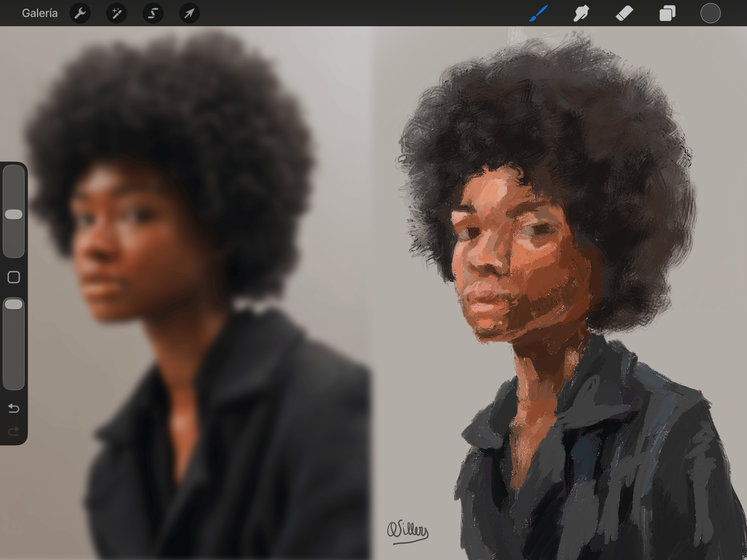Click the brush size slider handle

[14, 215]
